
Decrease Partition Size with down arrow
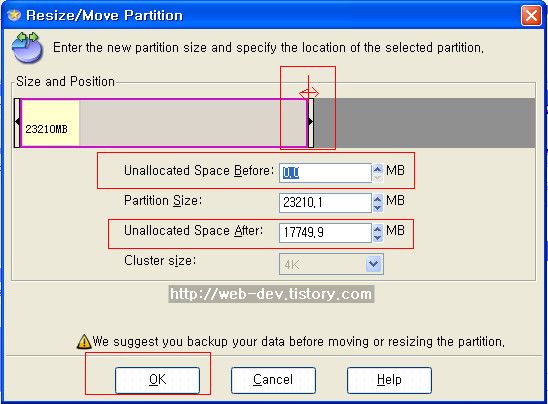(377, 207)
